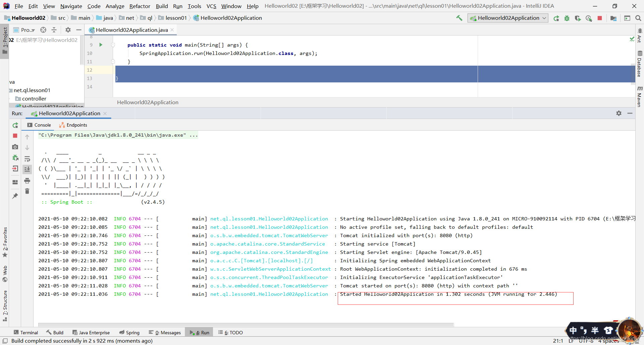Open the Spring tool window
Screen dimensions: 644x345
pos(129,333)
